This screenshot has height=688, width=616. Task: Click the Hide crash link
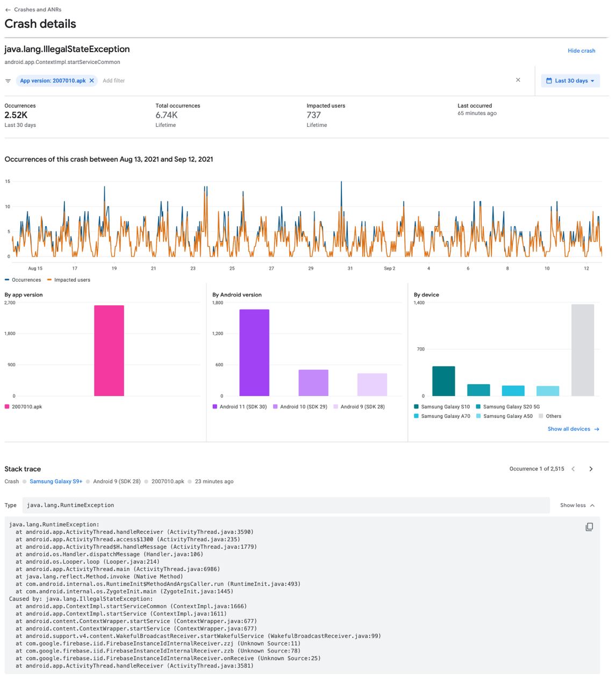pos(581,51)
